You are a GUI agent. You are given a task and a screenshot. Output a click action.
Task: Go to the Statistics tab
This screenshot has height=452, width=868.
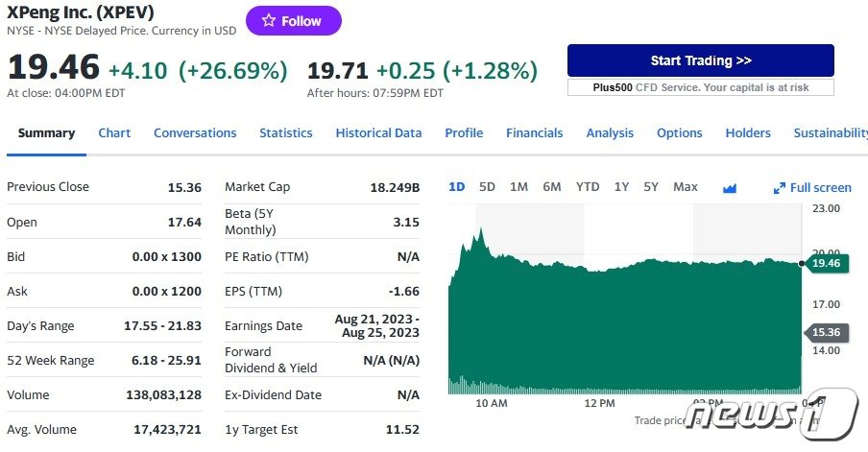pyautogui.click(x=285, y=133)
